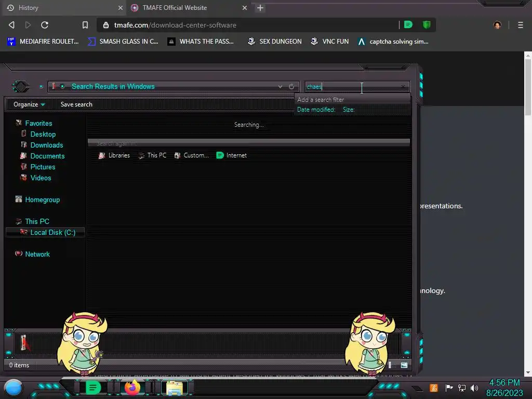
Task: Select Downloads in navigation pane
Action: coord(46,145)
